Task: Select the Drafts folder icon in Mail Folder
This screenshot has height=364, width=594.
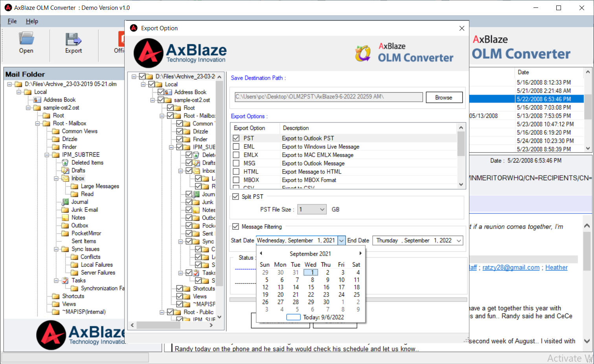Action: click(65, 170)
